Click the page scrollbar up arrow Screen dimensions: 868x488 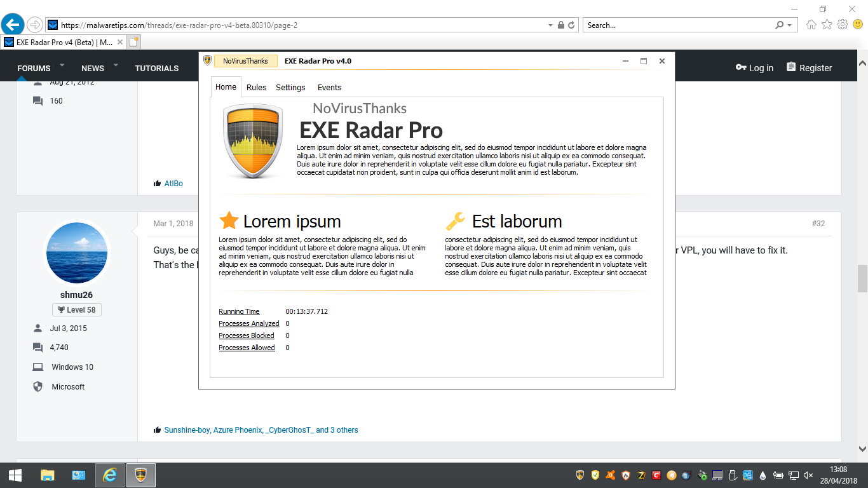(862, 63)
